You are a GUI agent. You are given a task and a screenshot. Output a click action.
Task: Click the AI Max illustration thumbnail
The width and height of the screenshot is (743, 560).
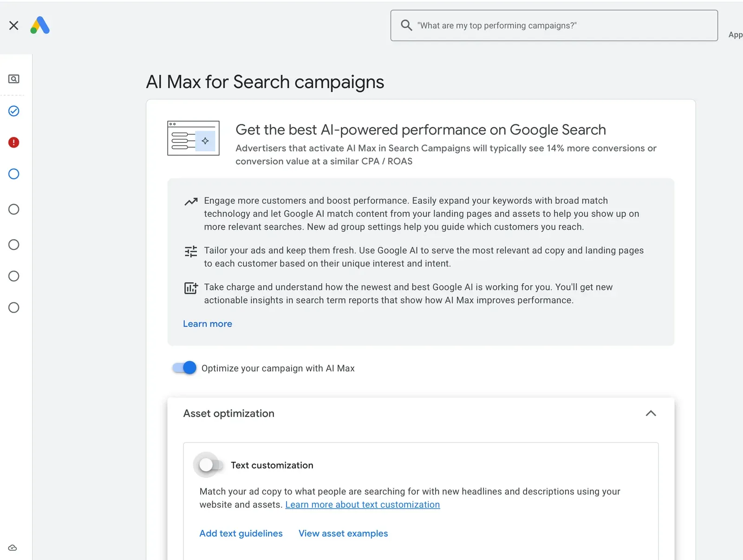(x=193, y=138)
